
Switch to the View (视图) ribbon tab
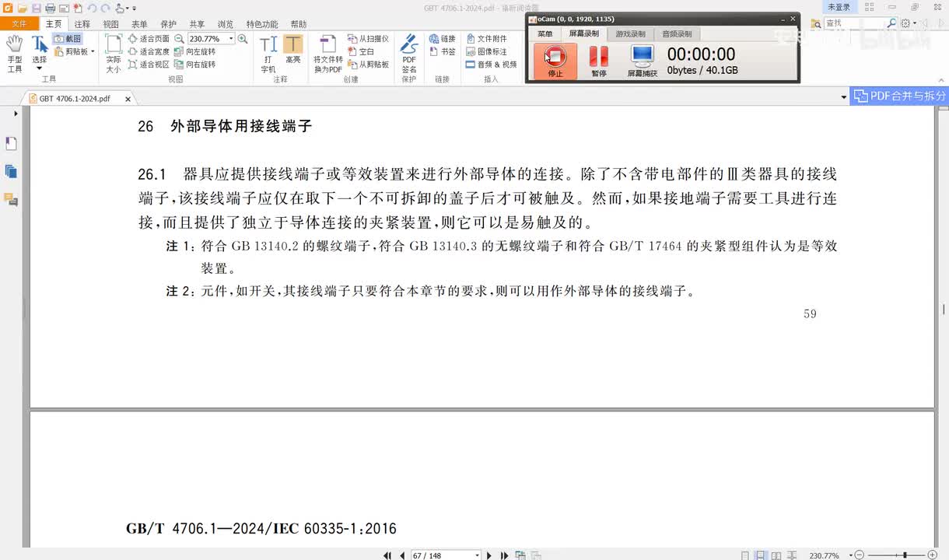[x=111, y=24]
